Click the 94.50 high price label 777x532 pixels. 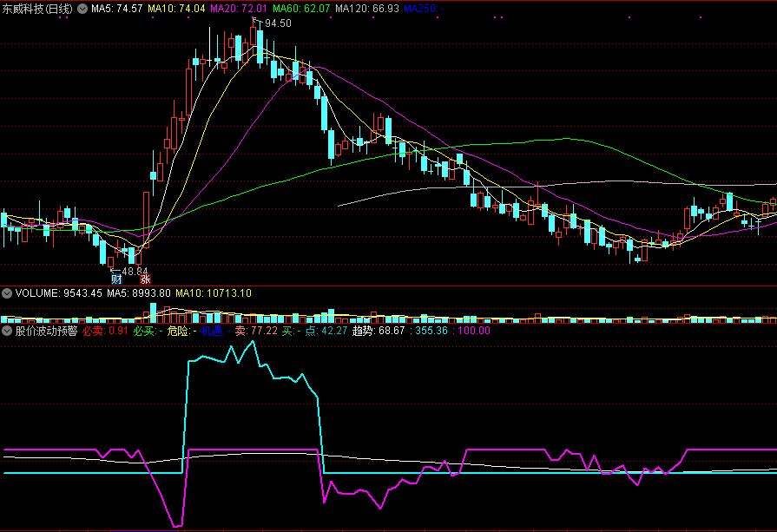278,23
